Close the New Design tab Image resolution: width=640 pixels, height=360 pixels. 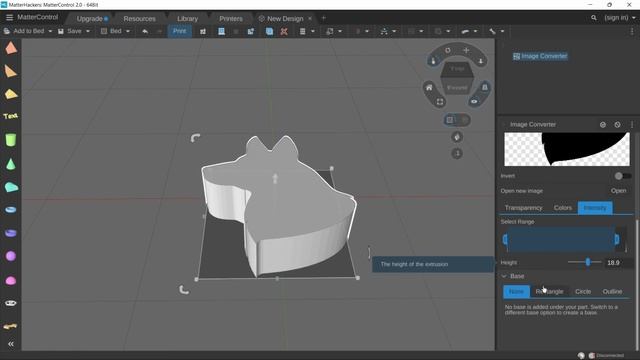(310, 19)
